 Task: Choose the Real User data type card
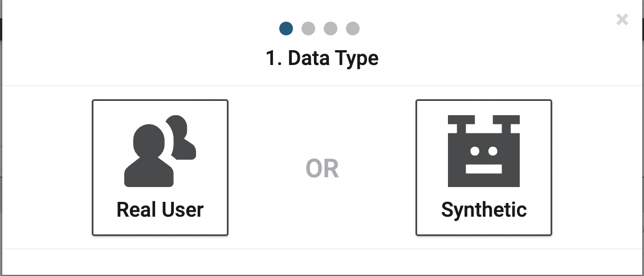tap(160, 168)
